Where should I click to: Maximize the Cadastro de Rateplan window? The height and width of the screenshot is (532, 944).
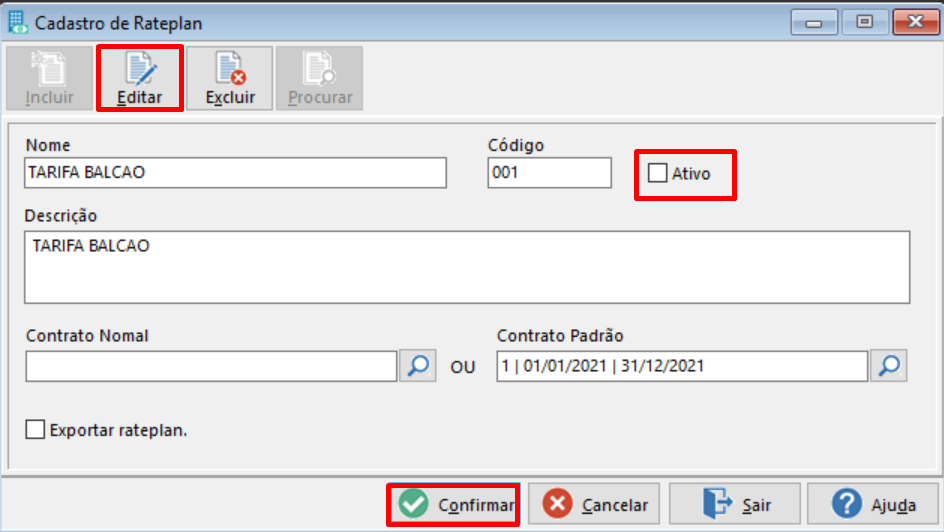(x=865, y=23)
